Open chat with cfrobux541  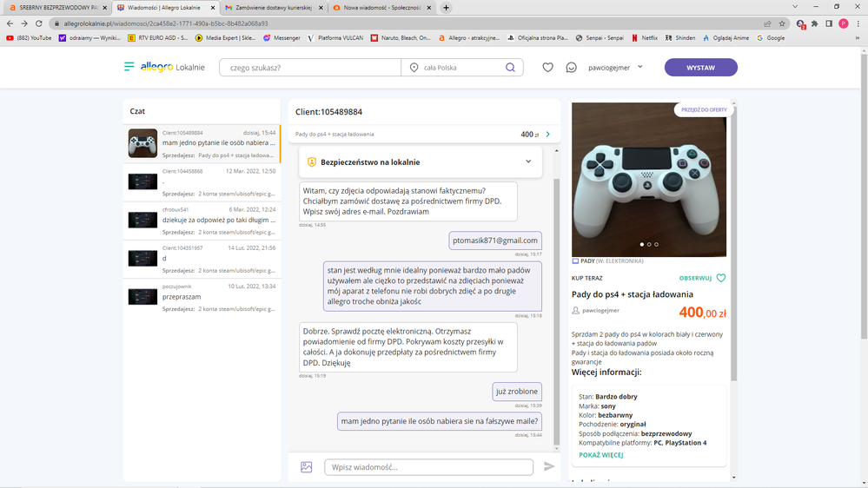202,221
